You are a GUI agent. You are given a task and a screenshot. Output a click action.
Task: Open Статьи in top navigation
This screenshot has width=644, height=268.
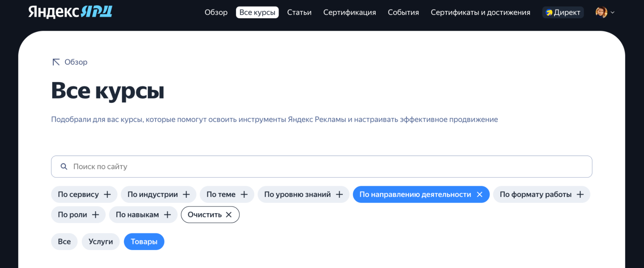pyautogui.click(x=299, y=13)
